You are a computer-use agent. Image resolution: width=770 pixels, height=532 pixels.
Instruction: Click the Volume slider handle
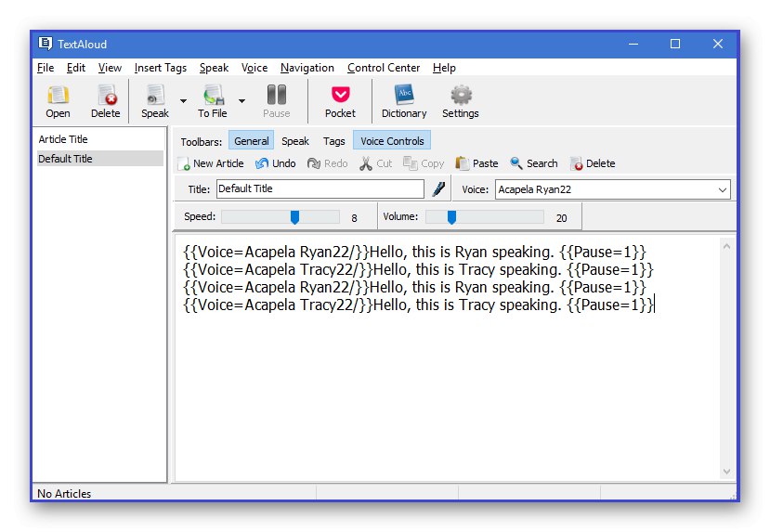(x=451, y=217)
